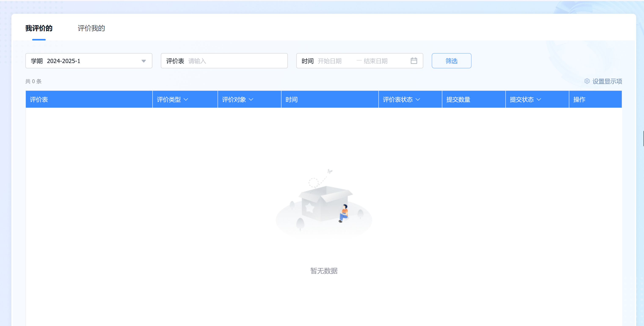Focus the 评价表 请输入 input field
This screenshot has height=326, width=644.
pos(224,61)
